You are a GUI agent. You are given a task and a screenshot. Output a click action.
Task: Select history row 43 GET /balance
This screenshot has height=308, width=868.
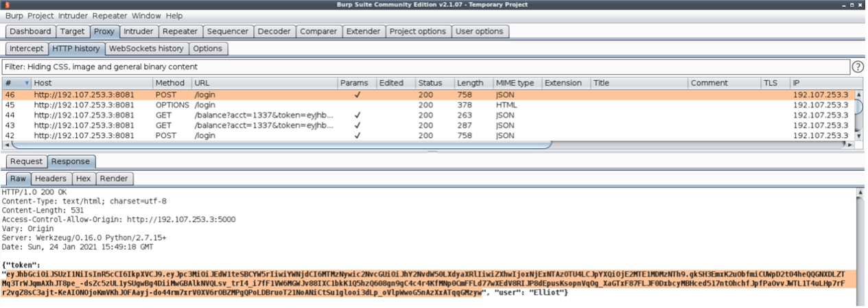[x=427, y=126]
